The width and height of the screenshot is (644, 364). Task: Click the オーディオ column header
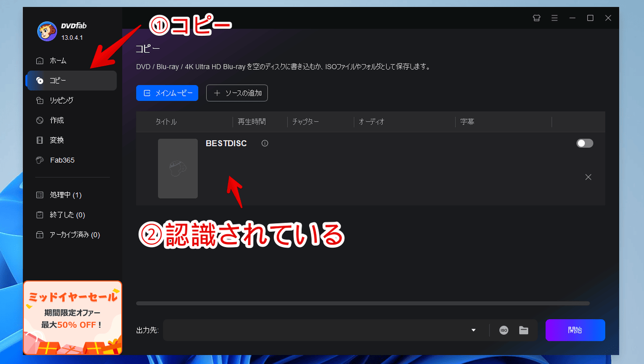tap(371, 122)
